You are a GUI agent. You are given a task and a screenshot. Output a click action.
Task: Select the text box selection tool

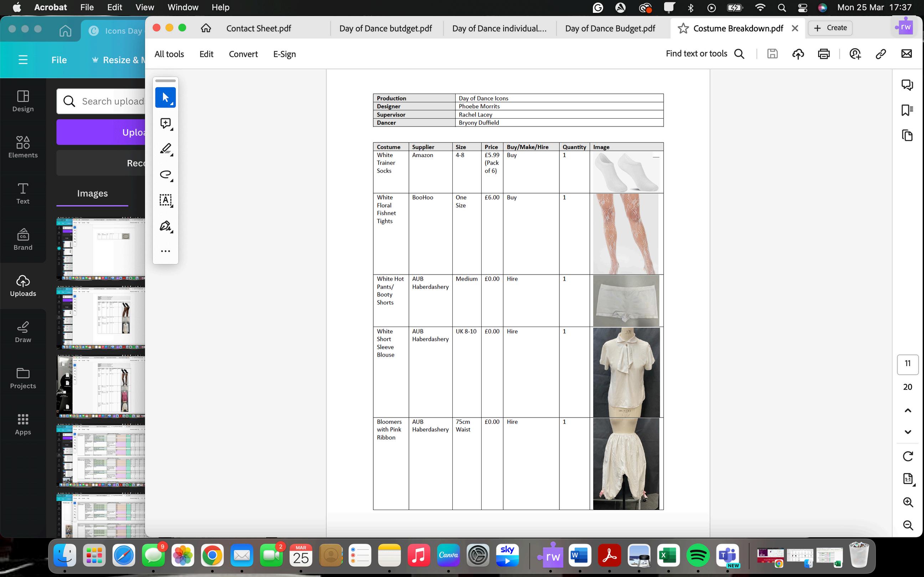(x=165, y=200)
